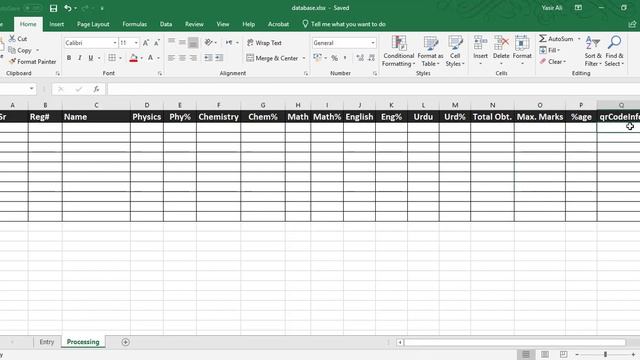
Task: Expand the font color dropdown arrow
Action: click(x=158, y=58)
